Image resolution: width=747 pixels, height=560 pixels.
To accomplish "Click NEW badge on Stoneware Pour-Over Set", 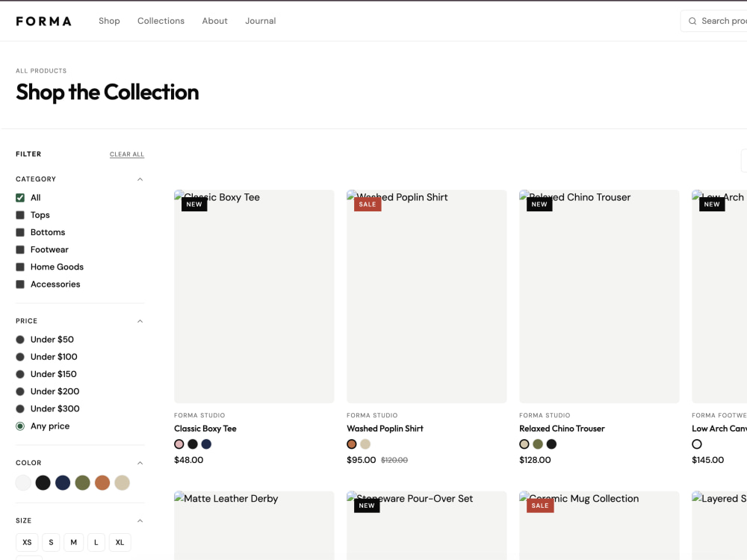I will point(367,505).
